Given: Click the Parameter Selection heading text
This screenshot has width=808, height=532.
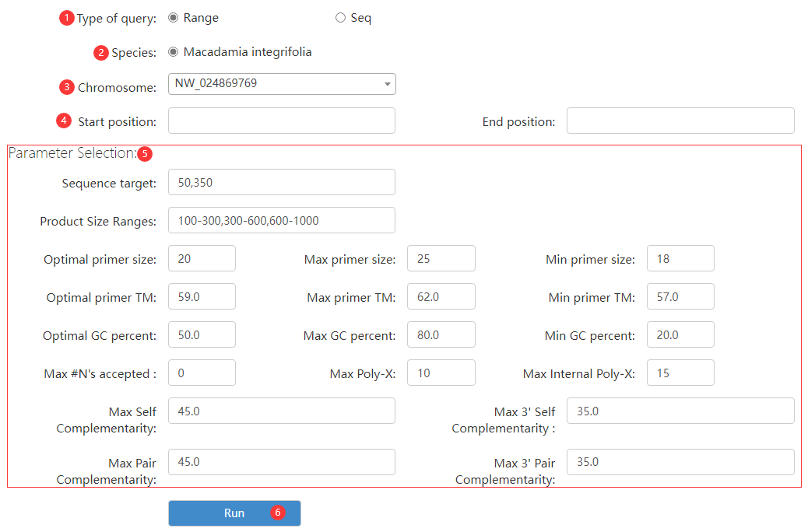Looking at the screenshot, I should (72, 153).
